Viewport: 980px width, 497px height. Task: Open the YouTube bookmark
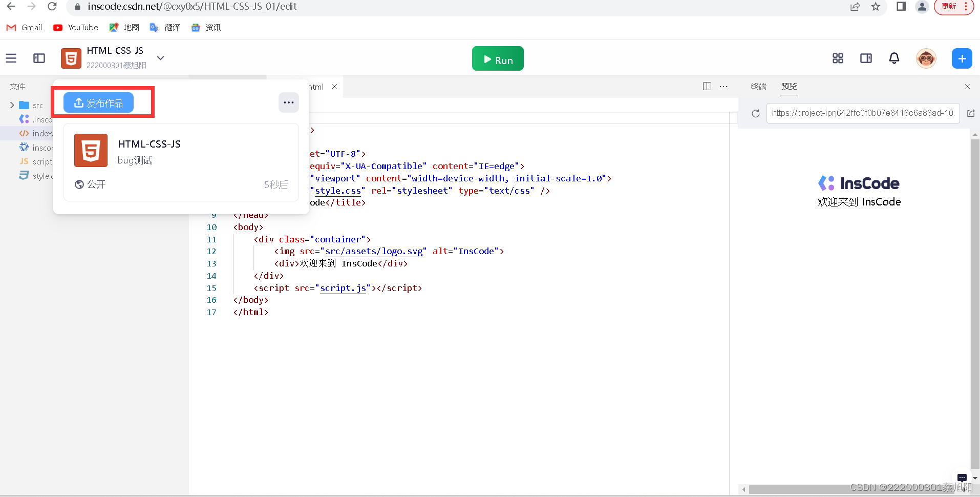coord(76,27)
